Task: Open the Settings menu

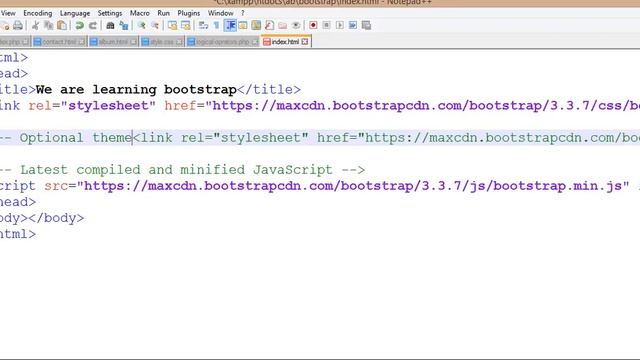Action: tap(110, 13)
